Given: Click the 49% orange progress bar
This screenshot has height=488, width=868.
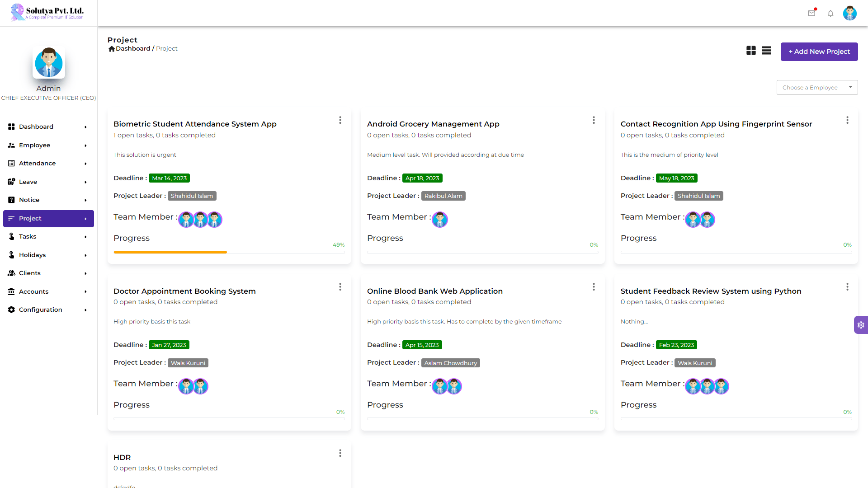Looking at the screenshot, I should [x=170, y=252].
